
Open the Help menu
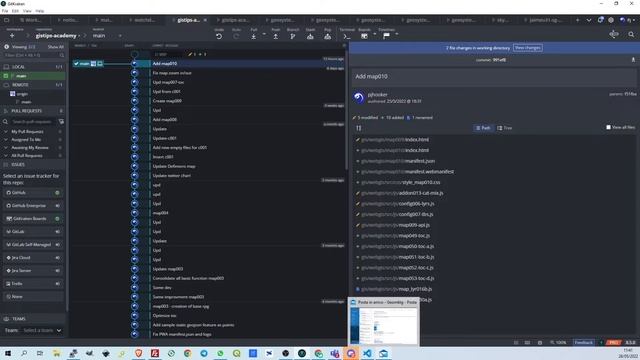click(x=40, y=11)
